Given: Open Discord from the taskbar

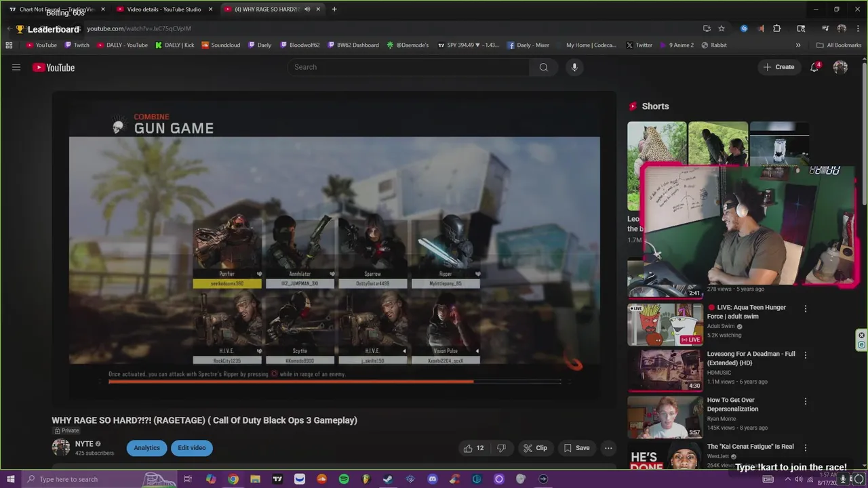Looking at the screenshot, I should pos(433,479).
